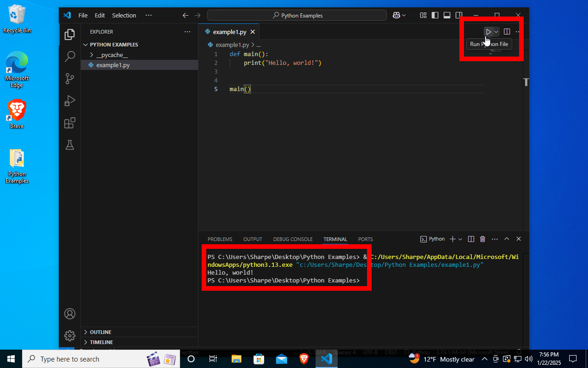Open the Testing flask icon
This screenshot has height=368, width=588.
click(70, 145)
